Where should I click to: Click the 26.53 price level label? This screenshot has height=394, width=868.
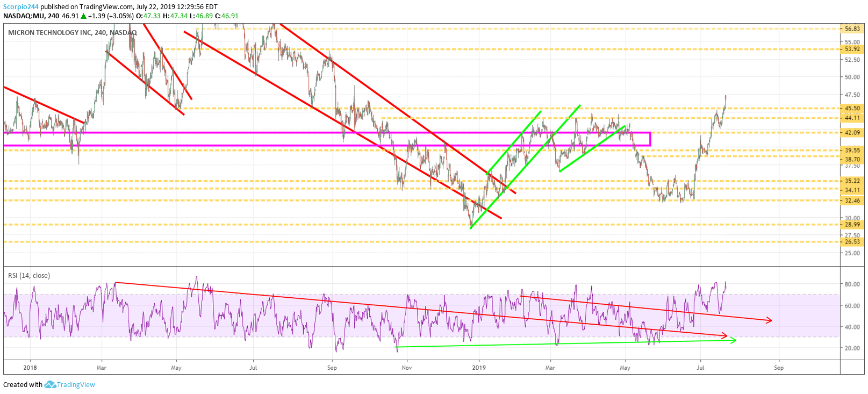coord(852,242)
